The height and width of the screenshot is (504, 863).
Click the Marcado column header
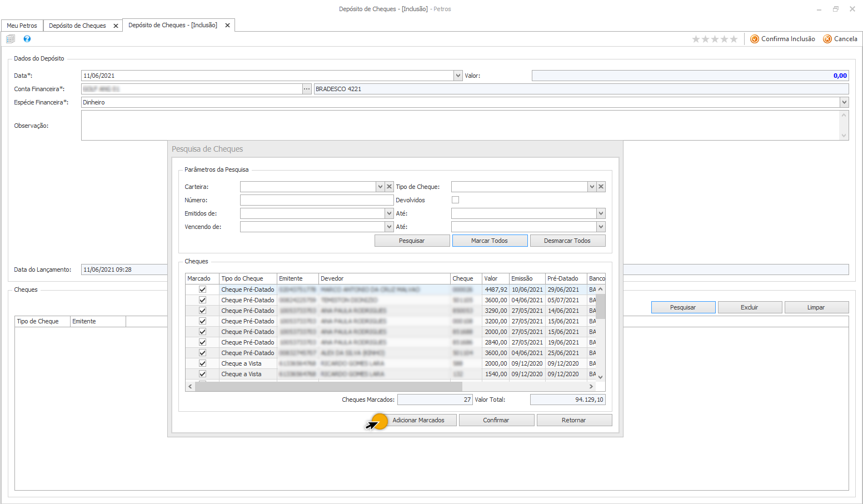(x=202, y=278)
